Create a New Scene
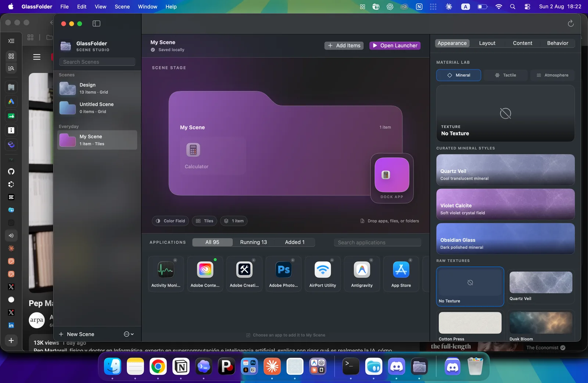 click(76, 334)
